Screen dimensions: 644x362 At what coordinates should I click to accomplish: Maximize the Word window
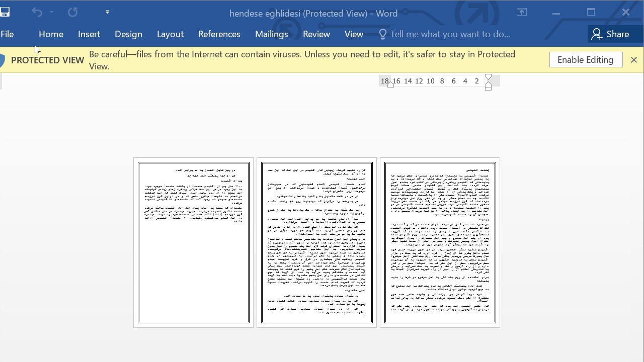coord(591,12)
